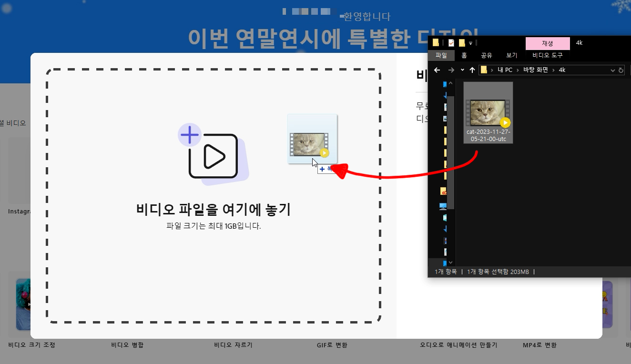Refresh the 4k folder view

coord(621,70)
